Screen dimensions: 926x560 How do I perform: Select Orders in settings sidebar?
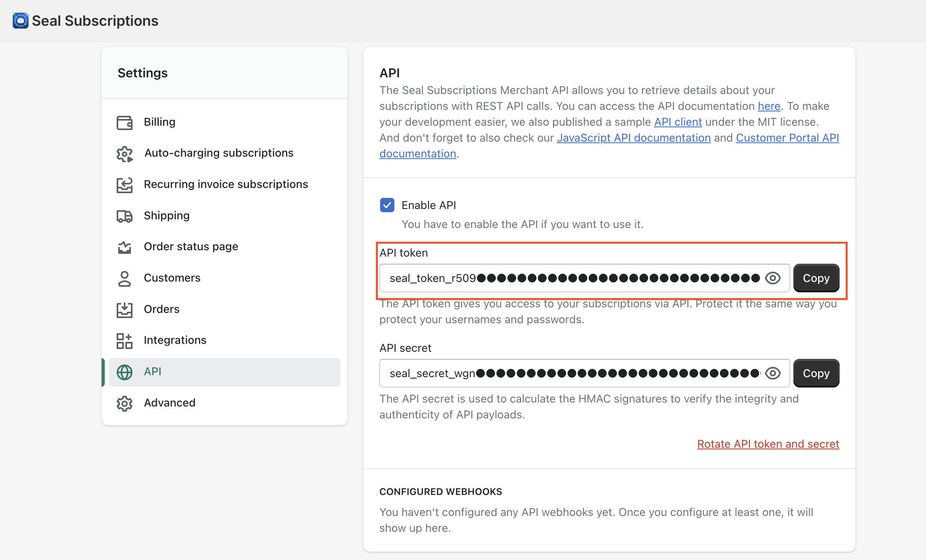click(x=225, y=309)
